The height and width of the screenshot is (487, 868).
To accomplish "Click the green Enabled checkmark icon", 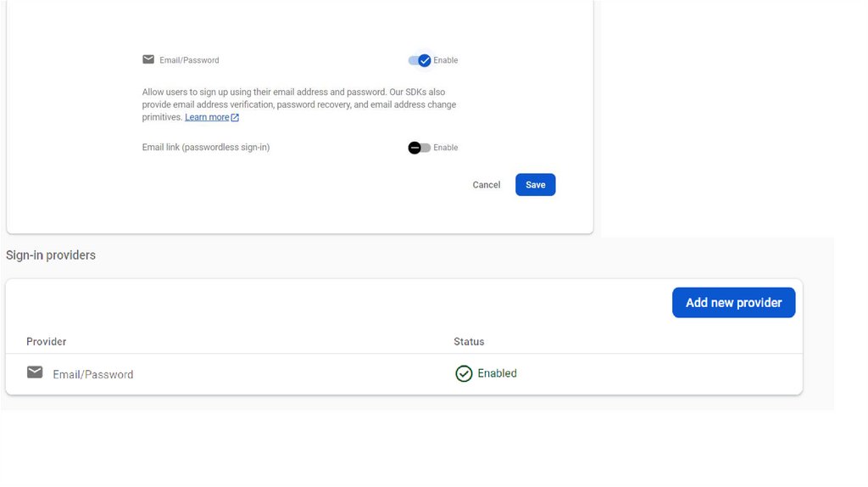I will coord(464,373).
